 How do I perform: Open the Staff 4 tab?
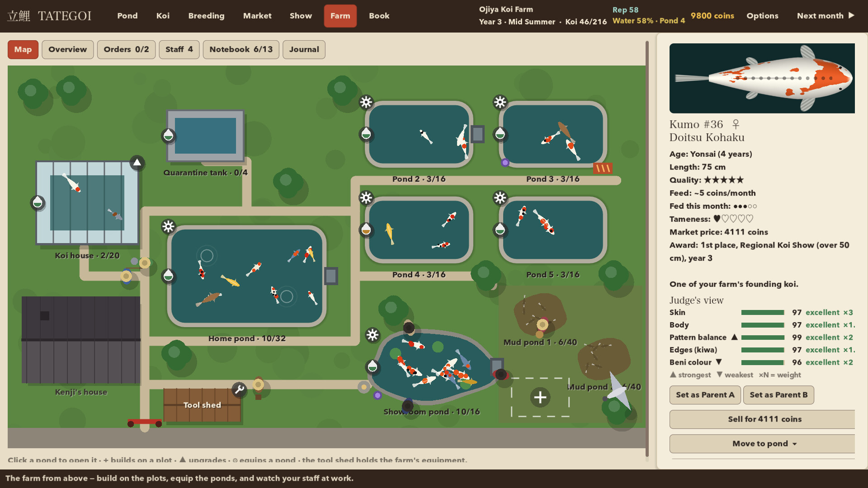tap(179, 50)
